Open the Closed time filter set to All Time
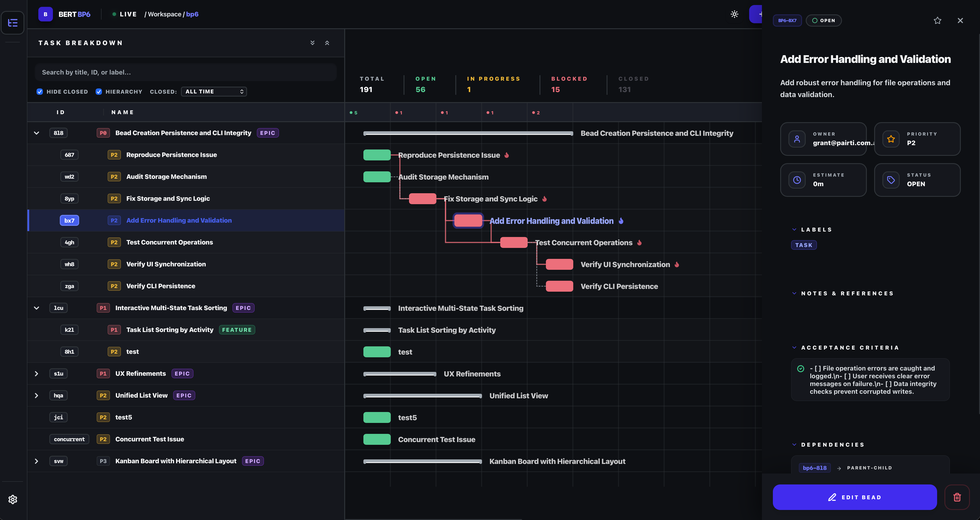 (214, 91)
